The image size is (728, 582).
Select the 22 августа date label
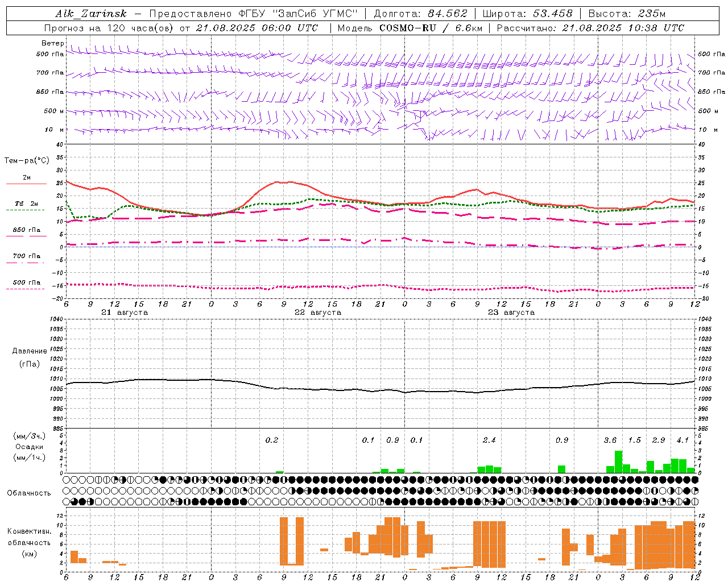pos(318,313)
